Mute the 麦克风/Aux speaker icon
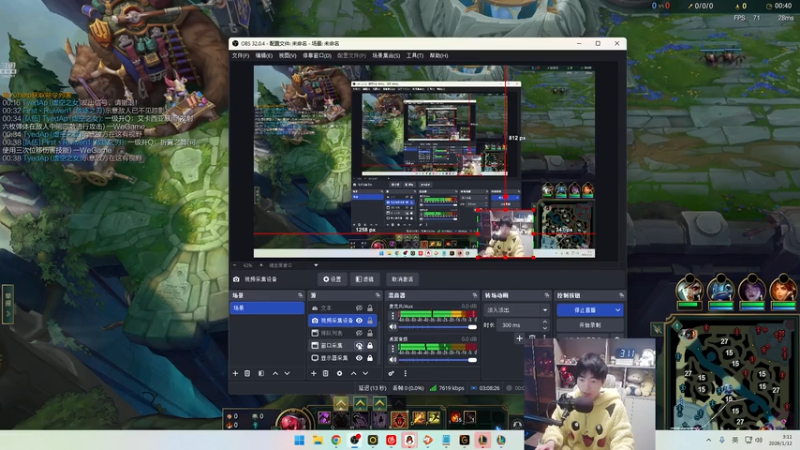The height and width of the screenshot is (450, 800). tap(392, 327)
